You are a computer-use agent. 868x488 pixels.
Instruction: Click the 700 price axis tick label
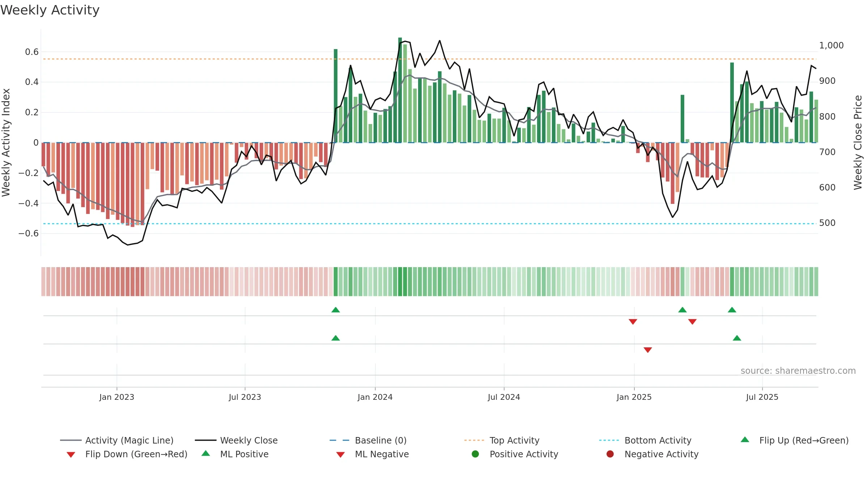[x=827, y=152]
